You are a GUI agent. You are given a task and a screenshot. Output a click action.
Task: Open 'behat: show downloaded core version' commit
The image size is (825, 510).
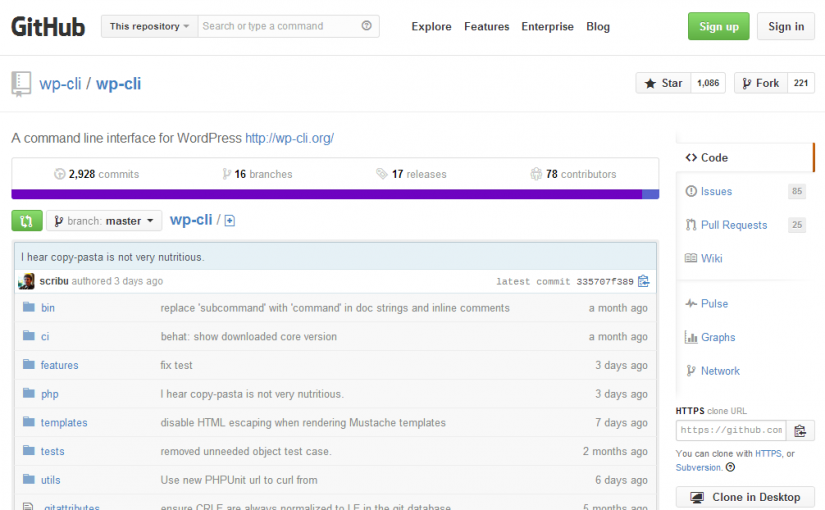[x=248, y=336]
